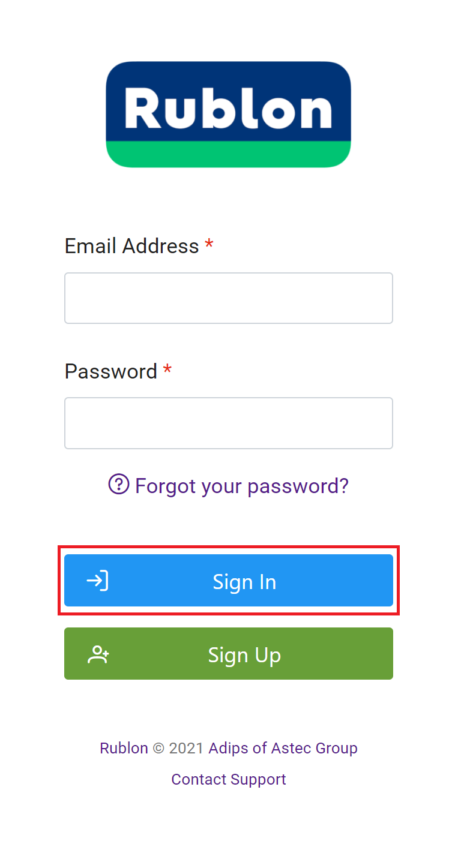The width and height of the screenshot is (458, 868).
Task: Open the Contact Support link
Action: (x=229, y=779)
